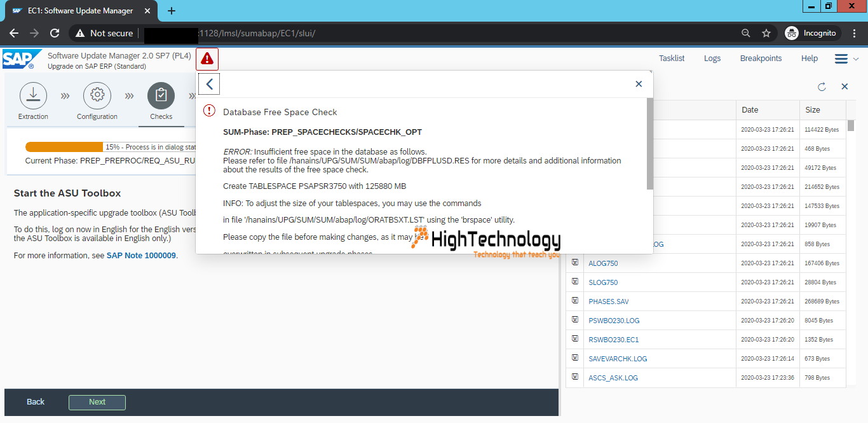The width and height of the screenshot is (868, 423).
Task: Click the browser address bar URL
Action: pos(256,33)
